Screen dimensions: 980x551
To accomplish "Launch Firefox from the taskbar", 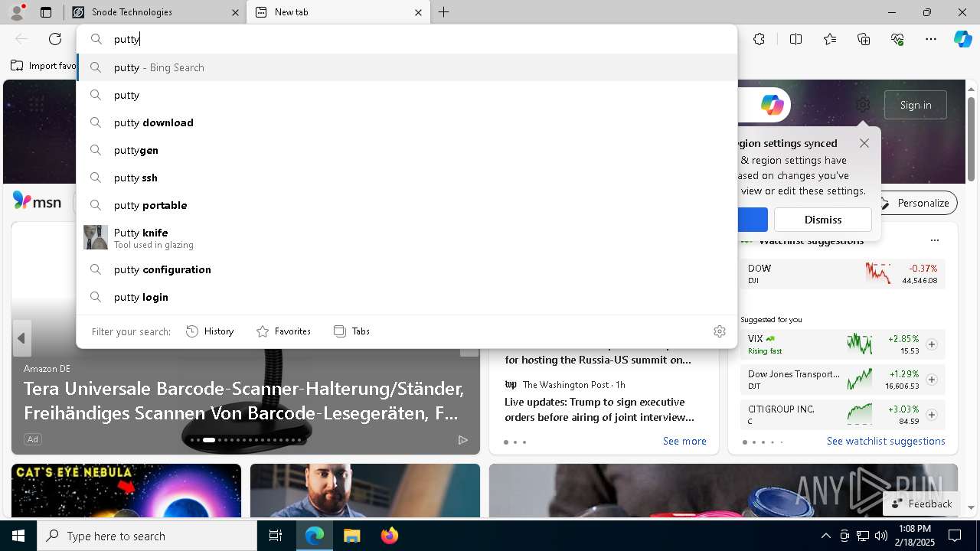I will tap(389, 536).
